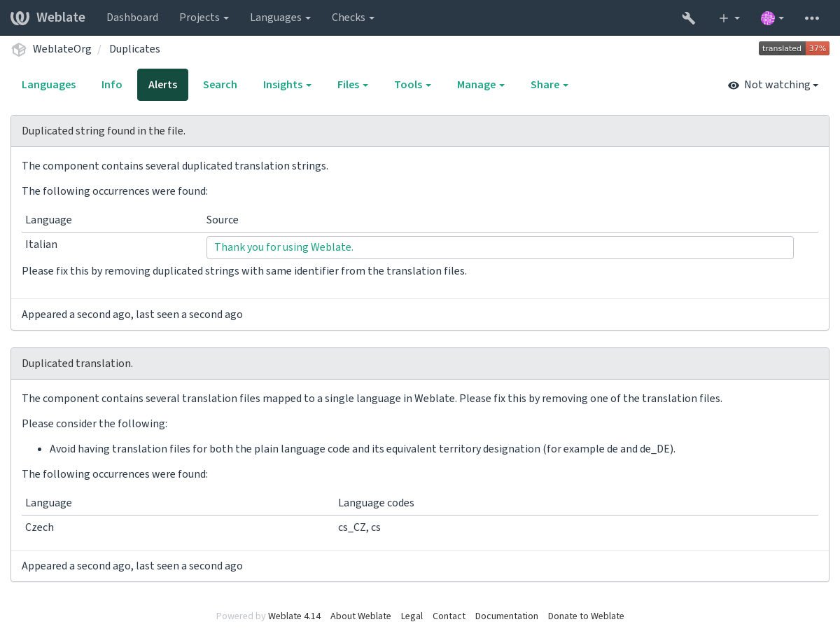This screenshot has width=840, height=643.
Task: Open Donate to Weblate link
Action: pos(586,616)
